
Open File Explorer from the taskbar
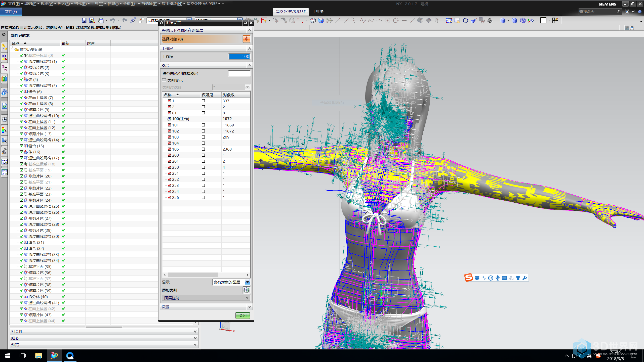coord(38,356)
